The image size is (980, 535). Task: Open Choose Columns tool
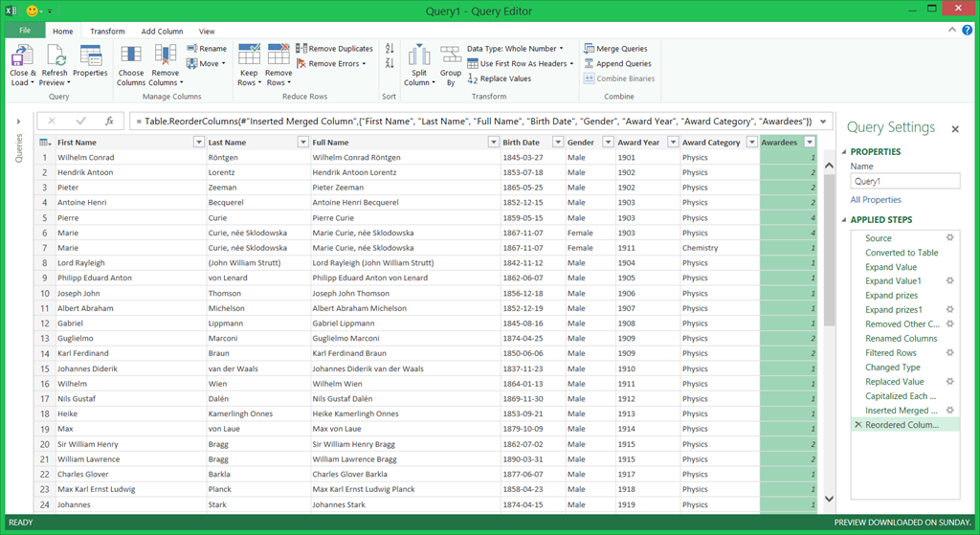point(131,56)
